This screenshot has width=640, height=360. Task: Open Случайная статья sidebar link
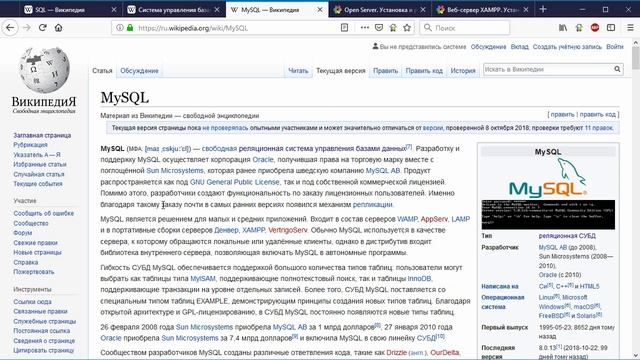38,174
